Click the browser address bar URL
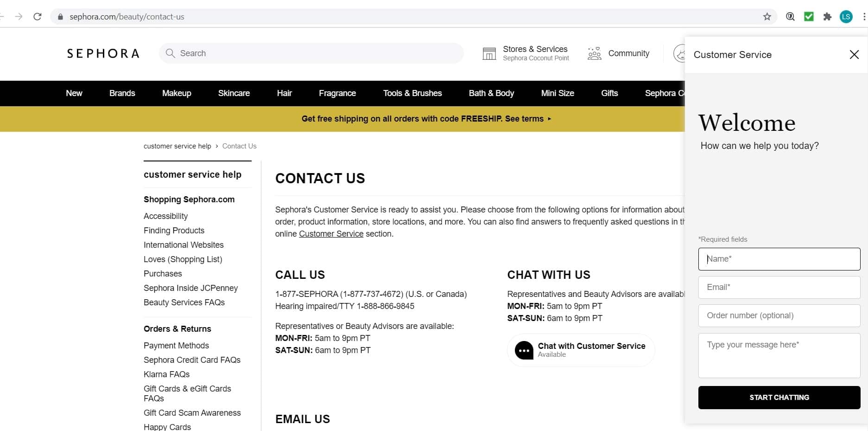868x431 pixels. (x=127, y=17)
